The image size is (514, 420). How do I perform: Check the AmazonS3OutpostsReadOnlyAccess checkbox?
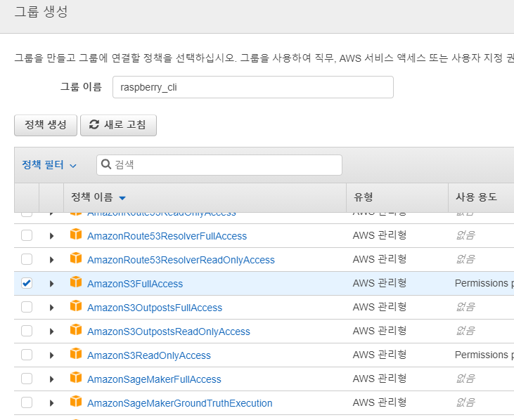pyautogui.click(x=27, y=331)
